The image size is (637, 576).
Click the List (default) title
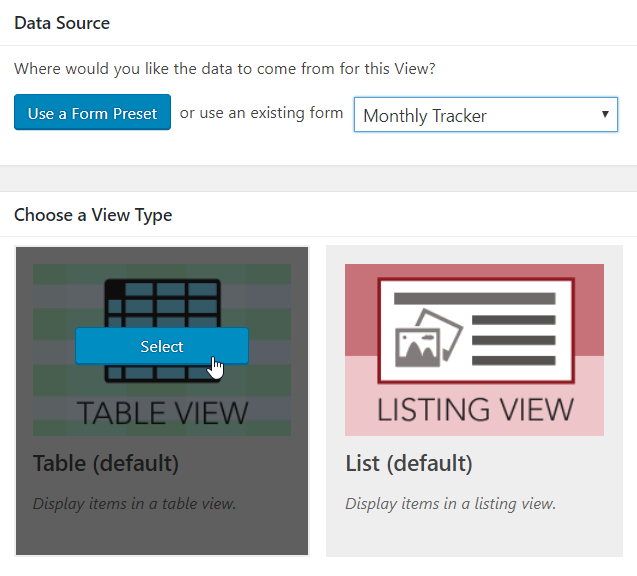pyautogui.click(x=409, y=463)
